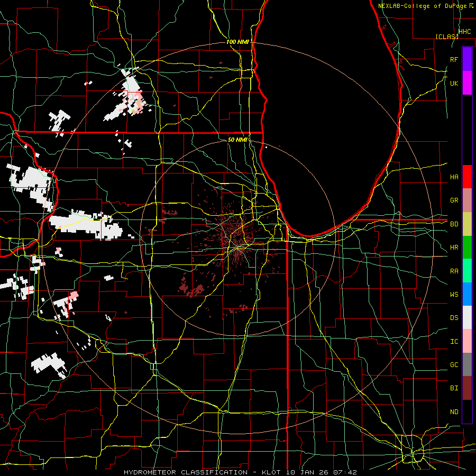Click the red HA legend color block
The image size is (476, 476).
[467, 177]
